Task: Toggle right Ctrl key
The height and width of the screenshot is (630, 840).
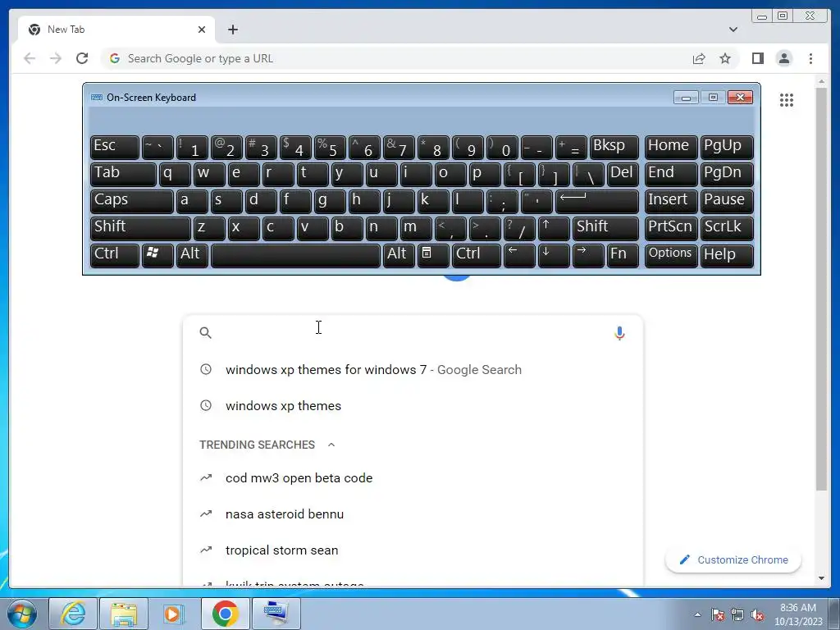Action: pos(477,254)
